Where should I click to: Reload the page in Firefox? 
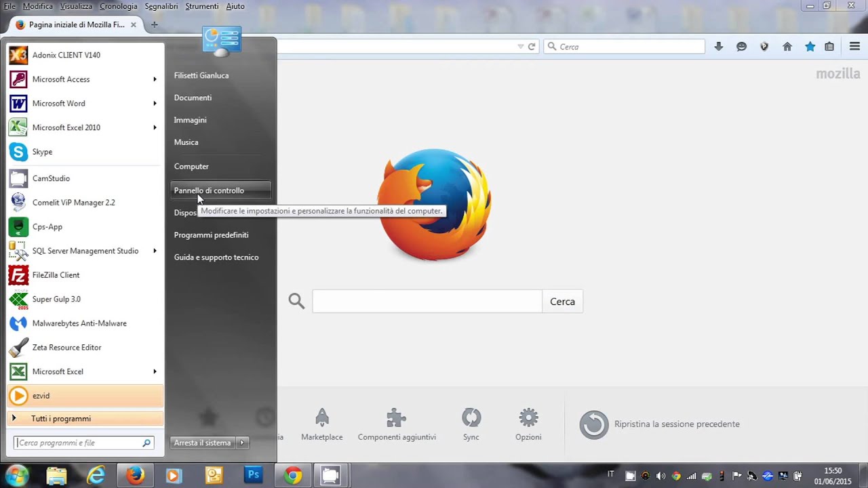point(532,47)
